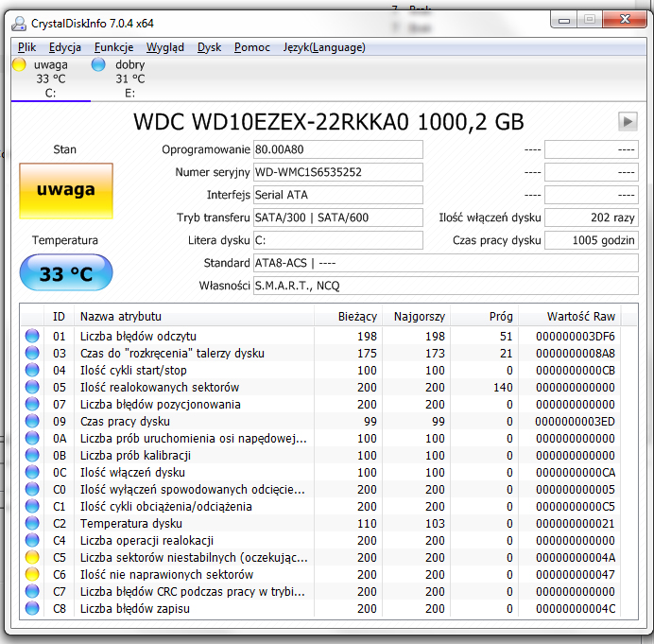The image size is (654, 644).
Task: Click the blue dobry status icon for E:
Action: point(98,64)
